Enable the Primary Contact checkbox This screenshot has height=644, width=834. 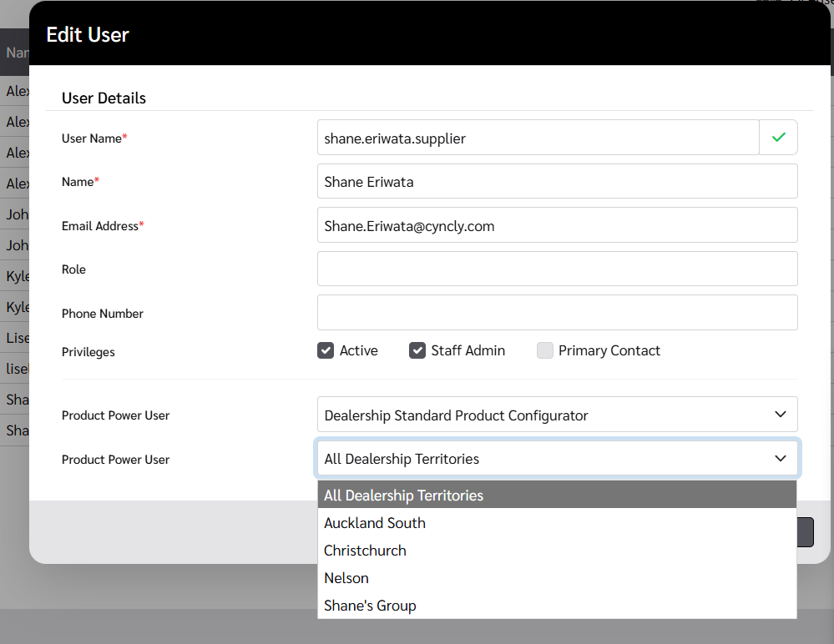point(545,350)
